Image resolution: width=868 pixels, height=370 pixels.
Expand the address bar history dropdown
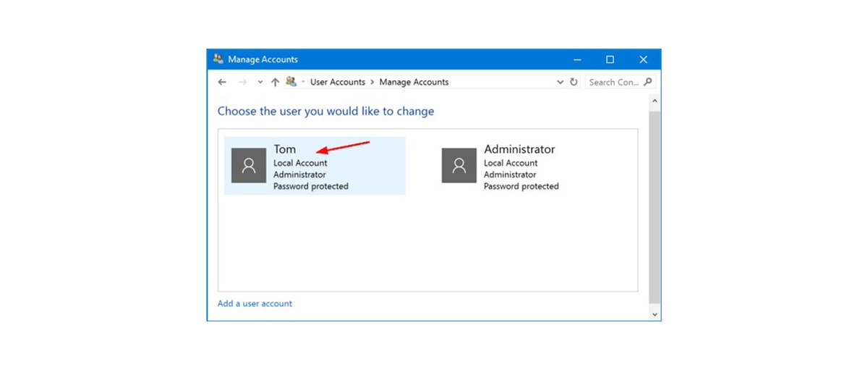[x=560, y=83]
